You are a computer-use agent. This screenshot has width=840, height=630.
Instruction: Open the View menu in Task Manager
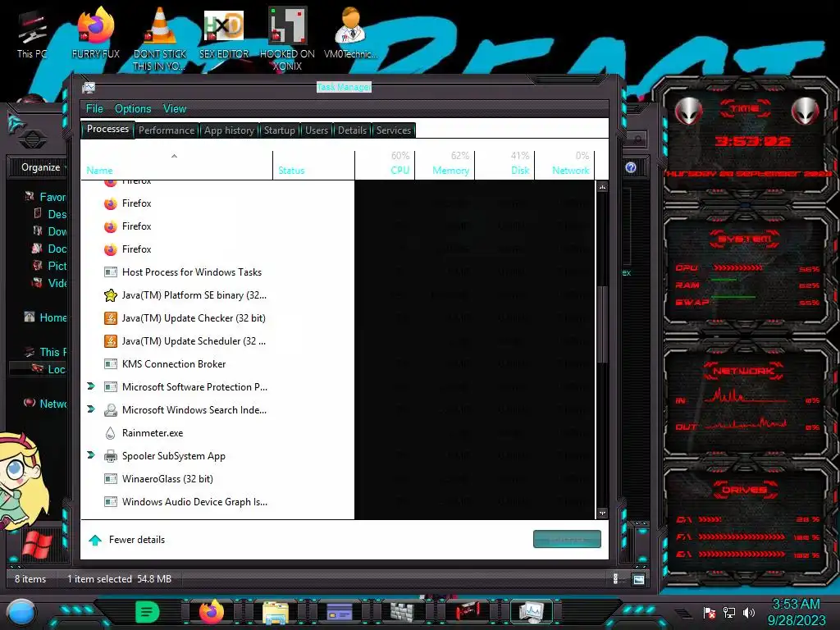point(175,109)
